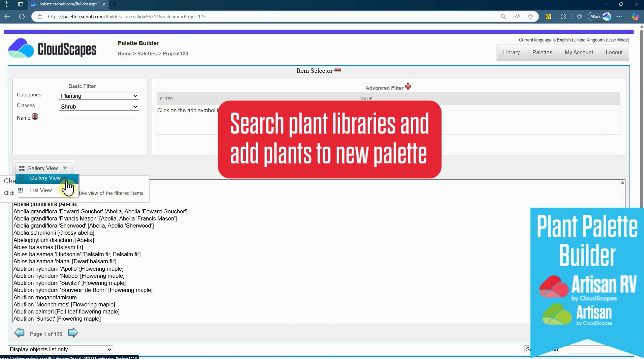Viewport: 644px width, 359px height.
Task: Collapse the Item Selector with minus icon
Action: [338, 70]
